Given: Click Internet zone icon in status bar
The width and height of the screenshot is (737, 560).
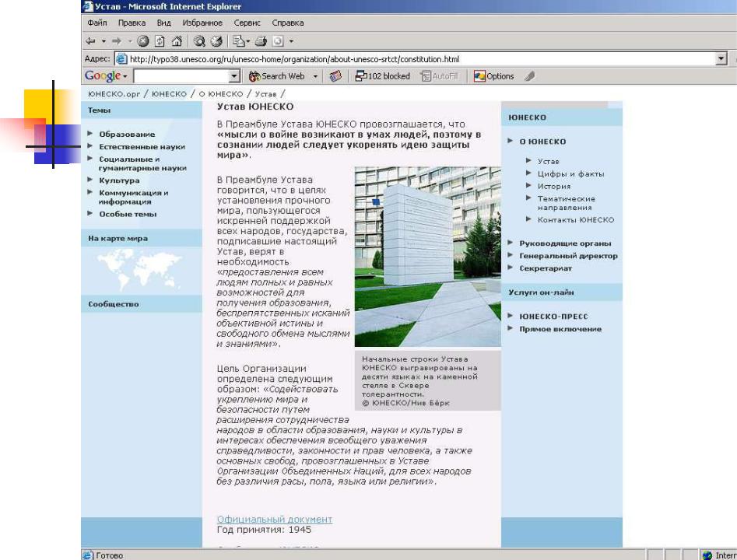Looking at the screenshot, I should pos(707,555).
